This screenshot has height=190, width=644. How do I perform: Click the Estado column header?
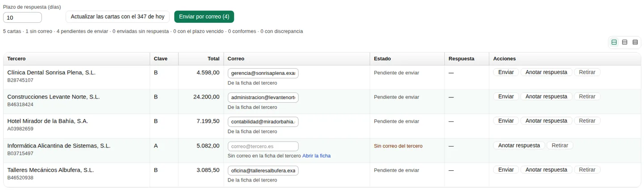coord(407,59)
